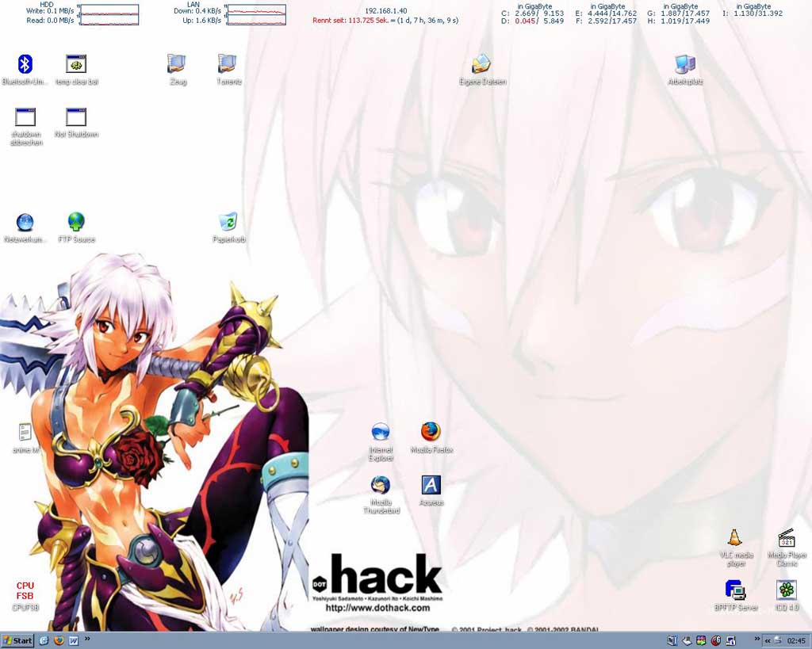Click the grey S tray icon
Image resolution: width=812 pixels, height=649 pixels.
pos(778,641)
